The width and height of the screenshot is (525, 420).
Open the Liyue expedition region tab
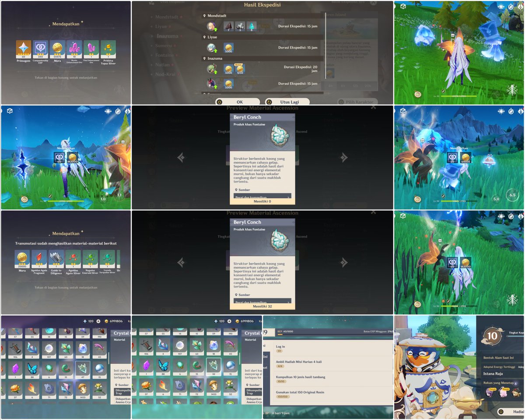(162, 26)
